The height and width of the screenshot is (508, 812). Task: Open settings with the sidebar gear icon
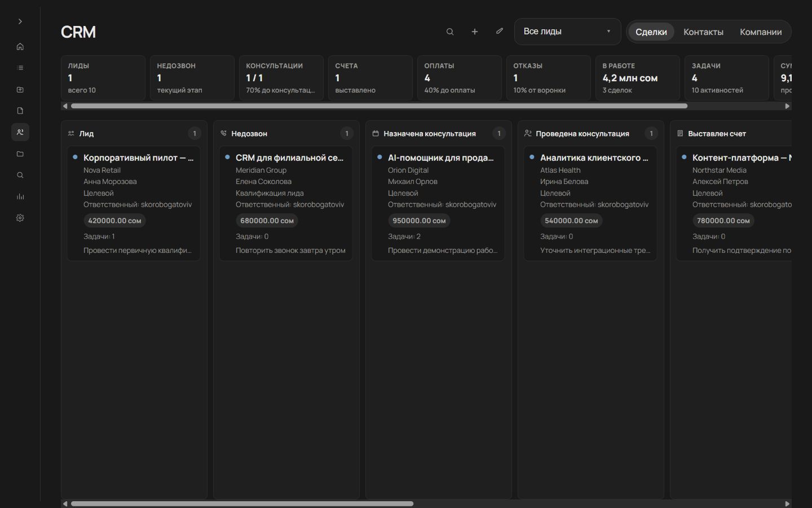tap(20, 218)
